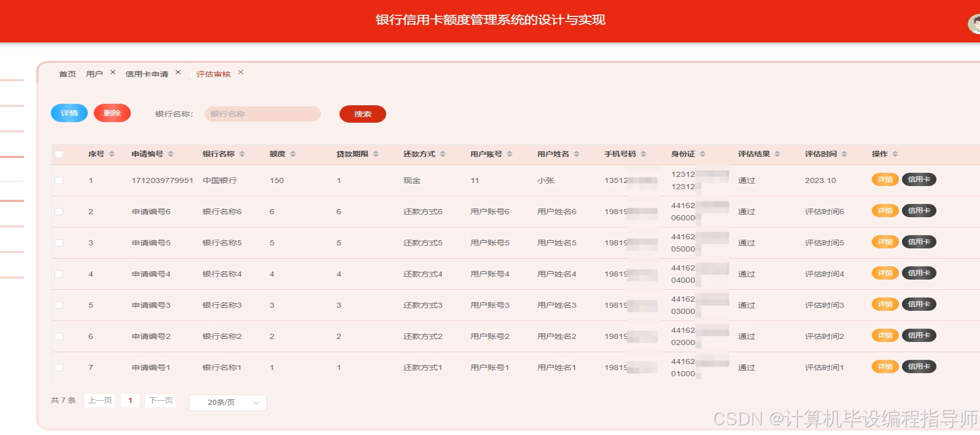Switch to 信用卡申请 tab
Image resolution: width=980 pixels, height=435 pixels.
pyautogui.click(x=147, y=74)
